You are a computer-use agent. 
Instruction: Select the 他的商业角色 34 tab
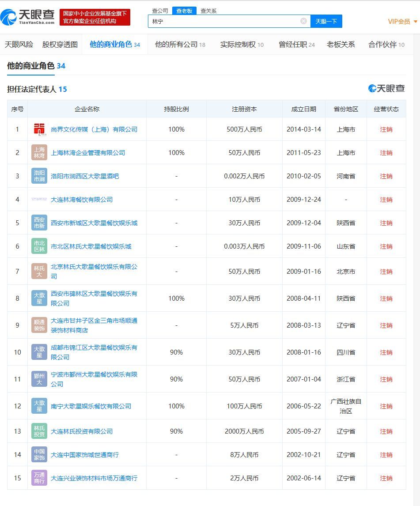(115, 45)
